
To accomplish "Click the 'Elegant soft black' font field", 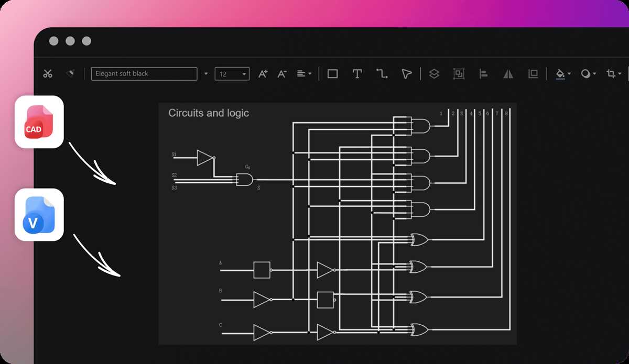I will pyautogui.click(x=144, y=74).
